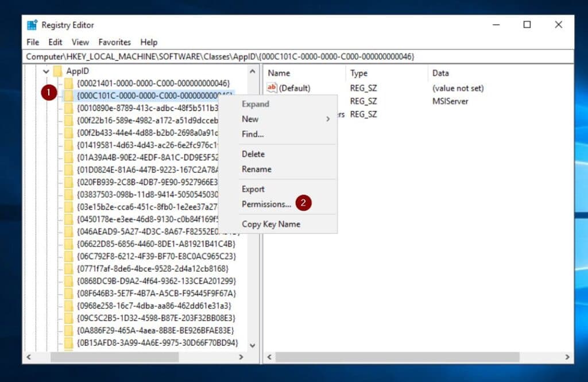Image resolution: width=588 pixels, height=382 pixels.
Task: Click values pane horizontal scroll right arrow
Action: (x=567, y=357)
